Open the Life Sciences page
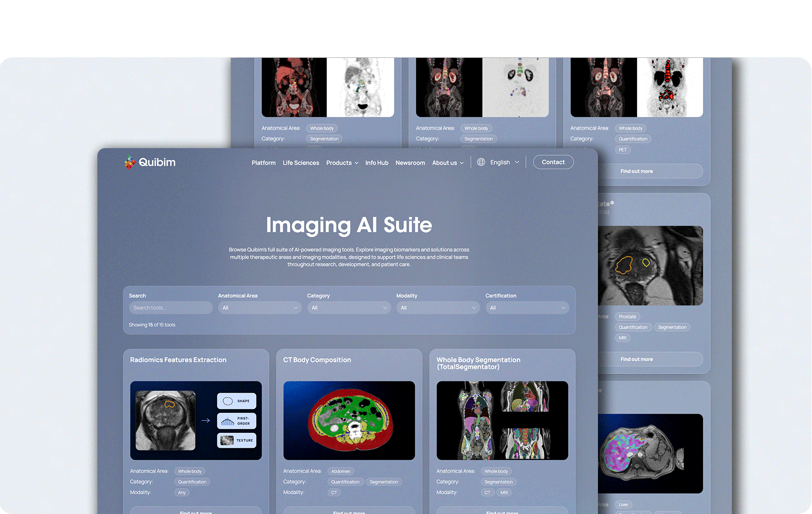This screenshot has width=812, height=514. click(301, 163)
